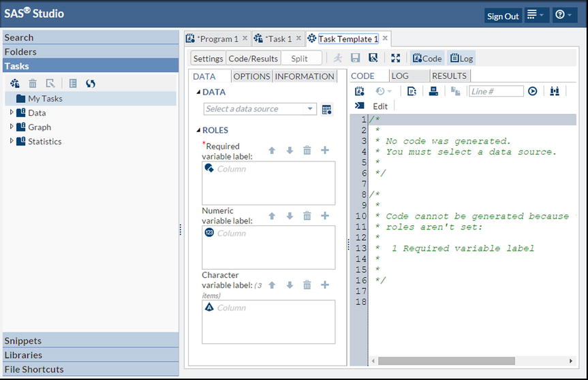
Task: Open the Snippets panel section
Action: [91, 341]
